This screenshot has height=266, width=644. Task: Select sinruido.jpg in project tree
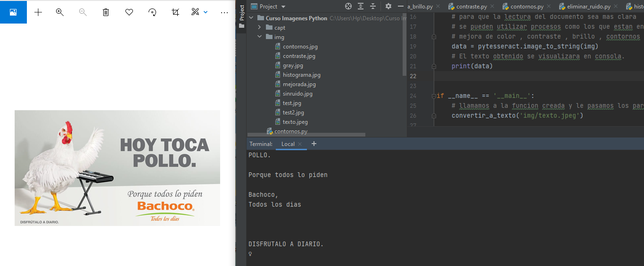click(x=297, y=94)
